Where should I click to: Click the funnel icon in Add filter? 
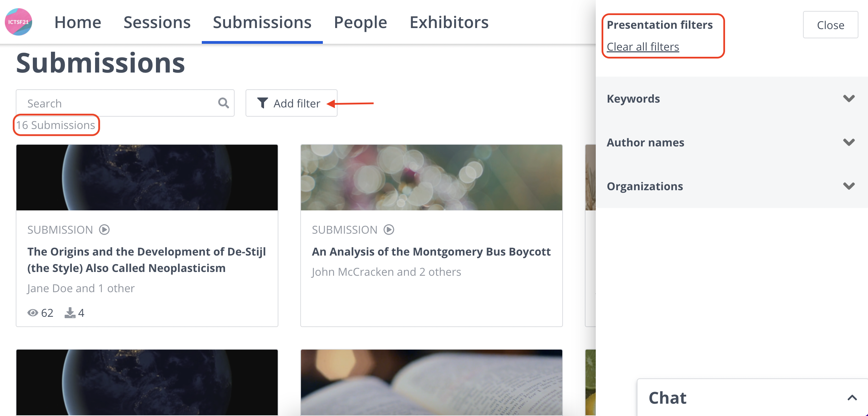[262, 103]
